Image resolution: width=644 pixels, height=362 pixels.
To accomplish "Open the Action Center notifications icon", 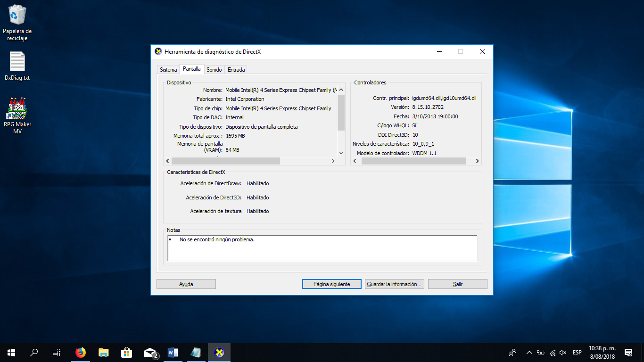I will click(628, 352).
